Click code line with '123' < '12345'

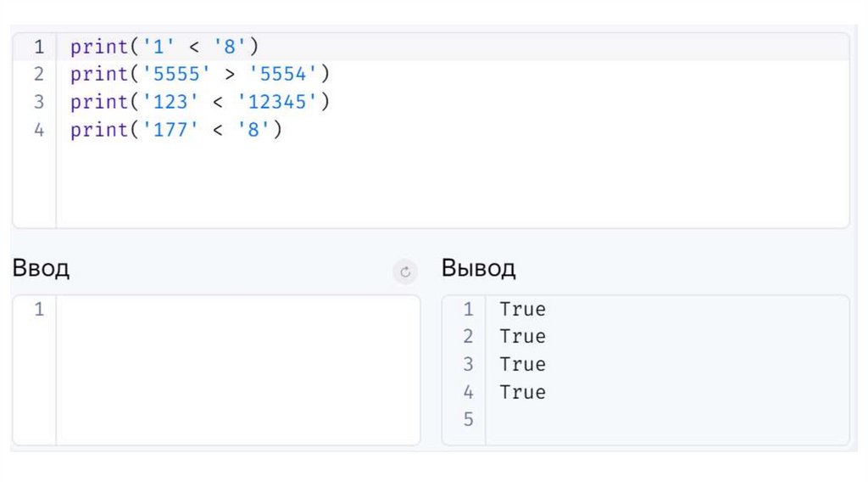199,103
